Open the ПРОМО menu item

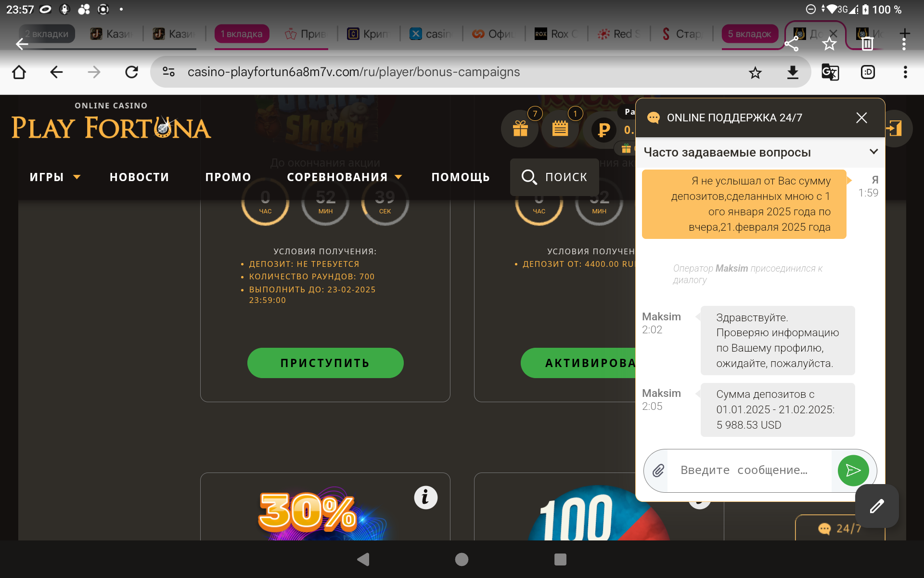point(228,177)
